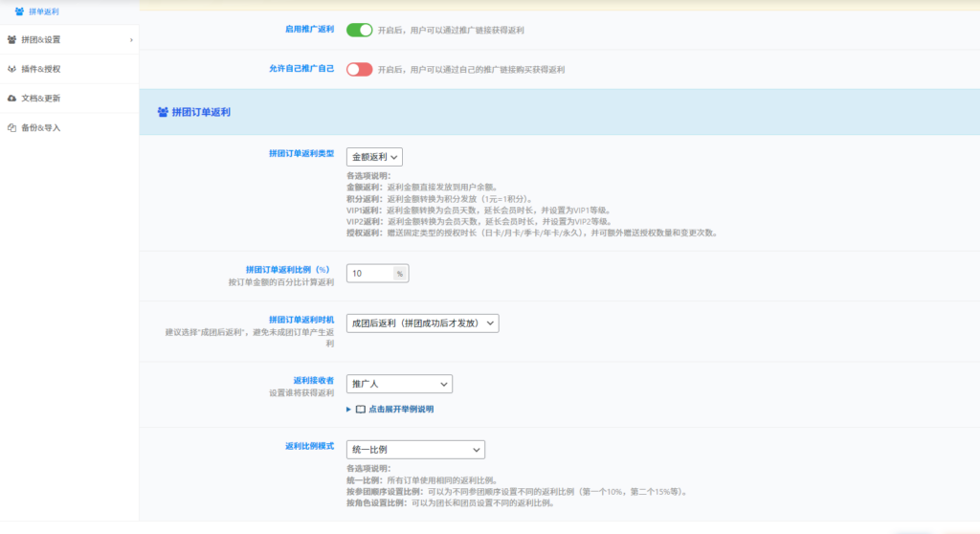Enable the 允许自己推广自己 toggle
Image resolution: width=980 pixels, height=534 pixels.
(x=360, y=70)
